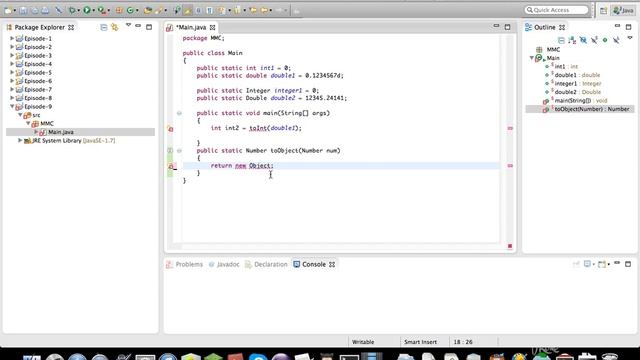Click Collapse All in Package Explorer
640x360 pixels.
[x=104, y=27]
